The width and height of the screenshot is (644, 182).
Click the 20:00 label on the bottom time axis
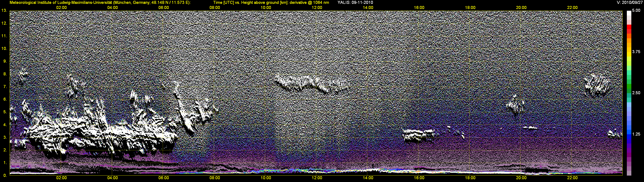(x=521, y=178)
